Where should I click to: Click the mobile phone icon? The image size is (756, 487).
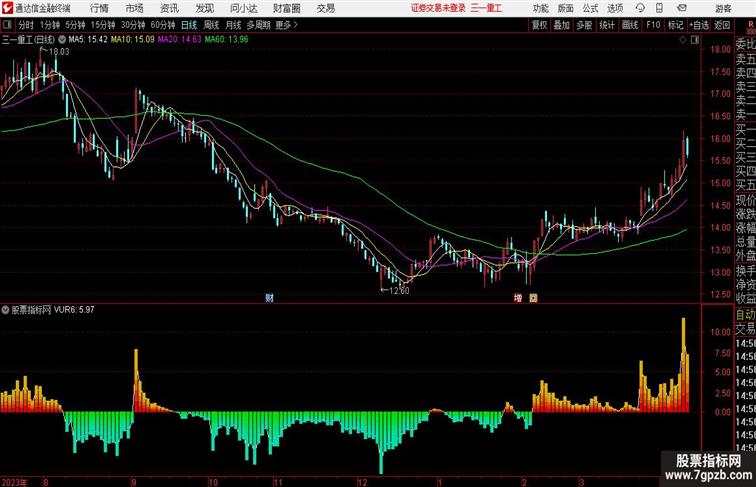(x=660, y=8)
